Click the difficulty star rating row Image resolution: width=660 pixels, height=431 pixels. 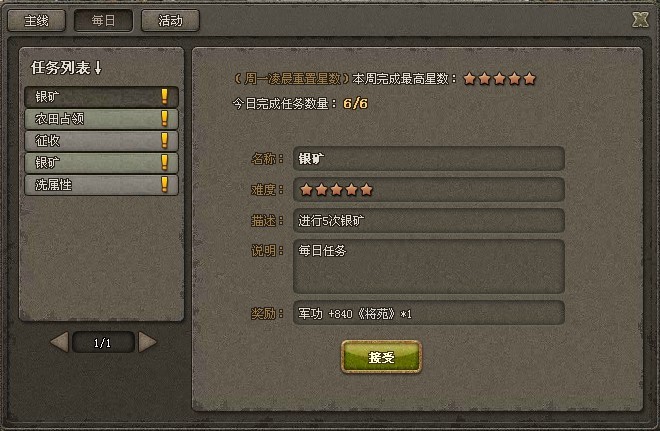428,189
